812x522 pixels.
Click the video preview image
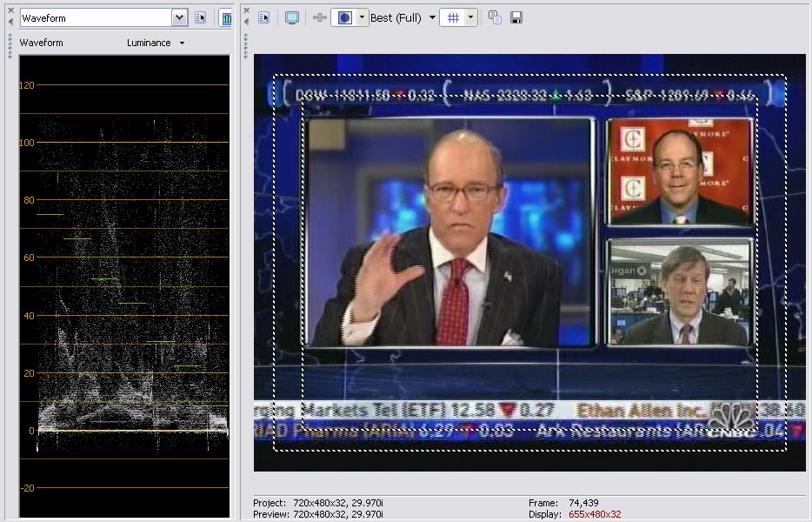[x=529, y=263]
